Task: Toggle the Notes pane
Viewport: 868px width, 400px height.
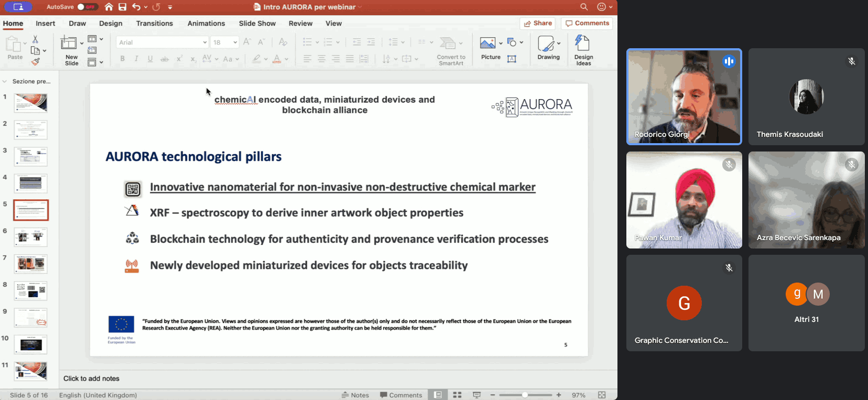Action: (x=355, y=395)
